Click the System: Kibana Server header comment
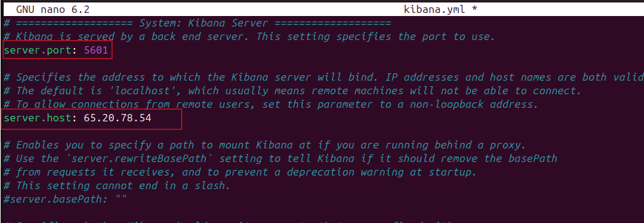Screen dimensions: 644x223 pos(198,23)
